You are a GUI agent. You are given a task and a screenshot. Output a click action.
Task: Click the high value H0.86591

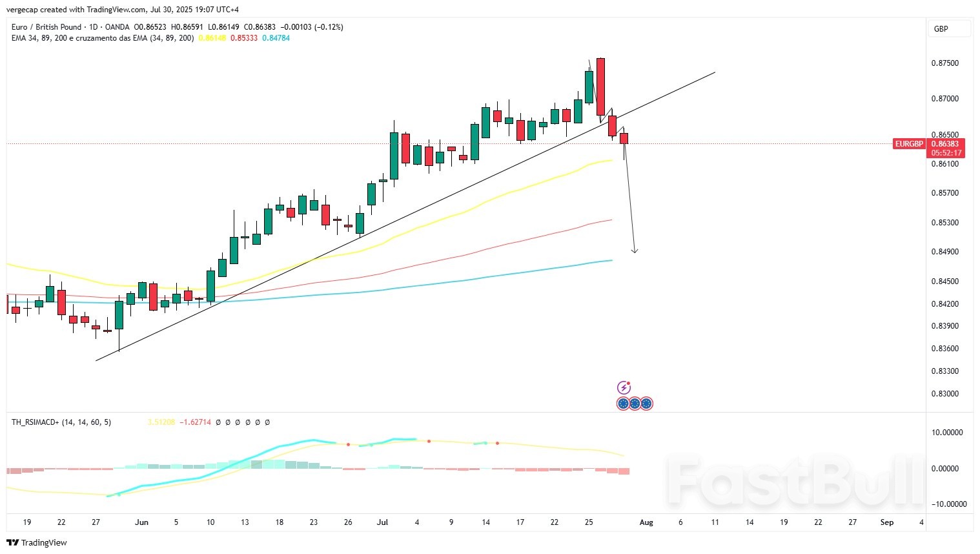tap(187, 27)
